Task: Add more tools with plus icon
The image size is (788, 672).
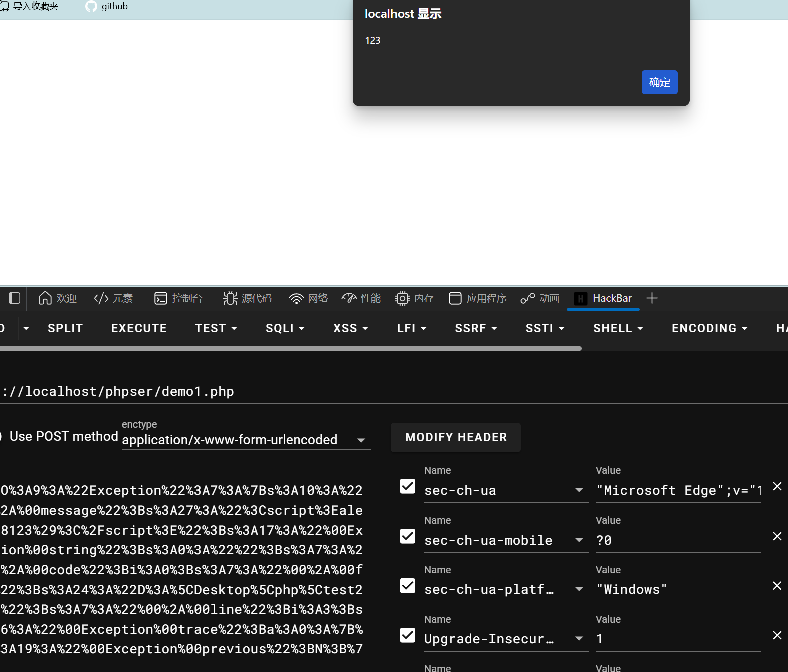Action: click(x=652, y=298)
